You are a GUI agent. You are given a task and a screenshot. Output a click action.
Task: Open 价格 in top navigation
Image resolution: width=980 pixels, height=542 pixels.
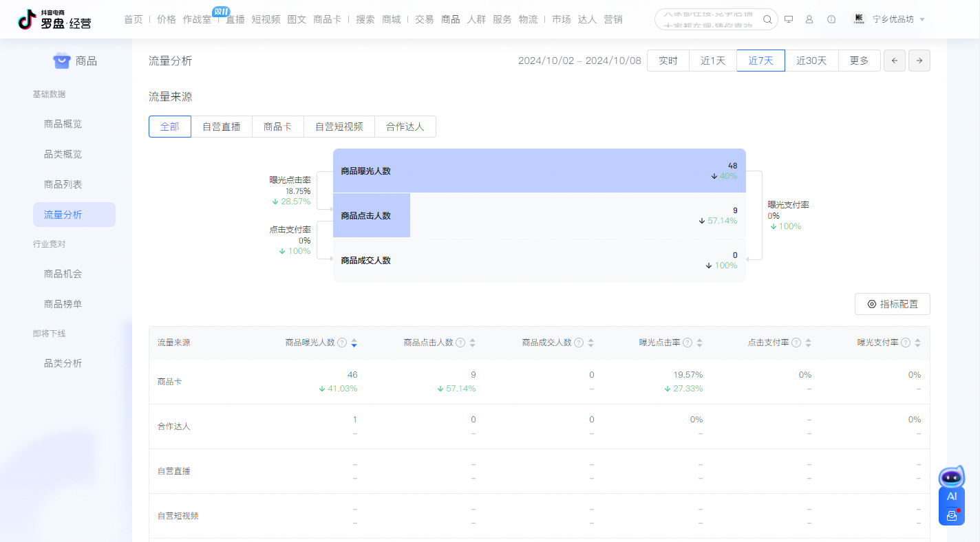coord(167,19)
